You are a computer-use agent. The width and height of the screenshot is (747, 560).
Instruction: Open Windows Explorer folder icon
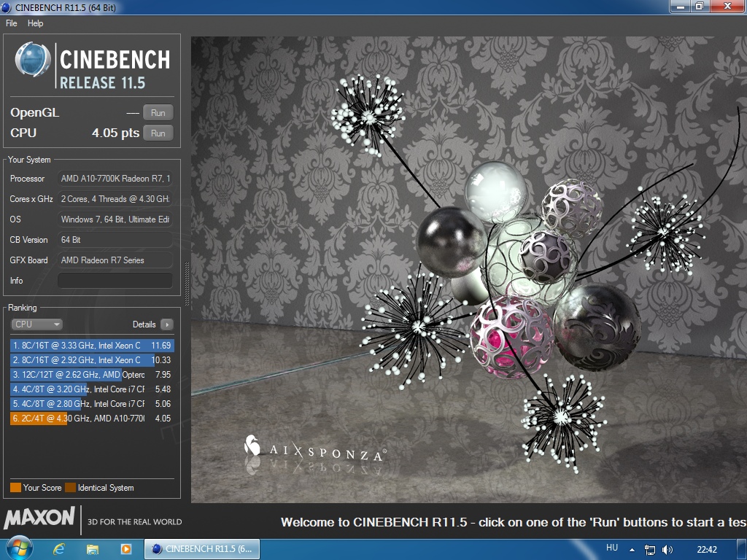(x=93, y=549)
